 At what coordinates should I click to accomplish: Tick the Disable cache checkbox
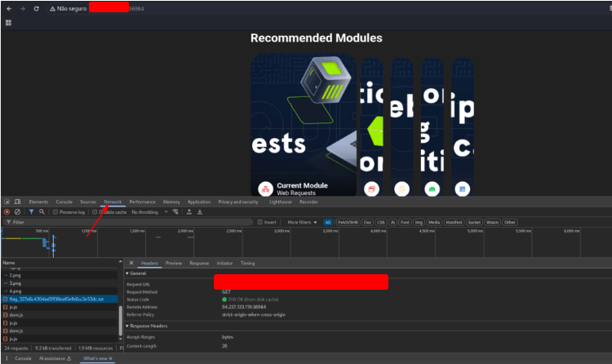click(x=95, y=212)
